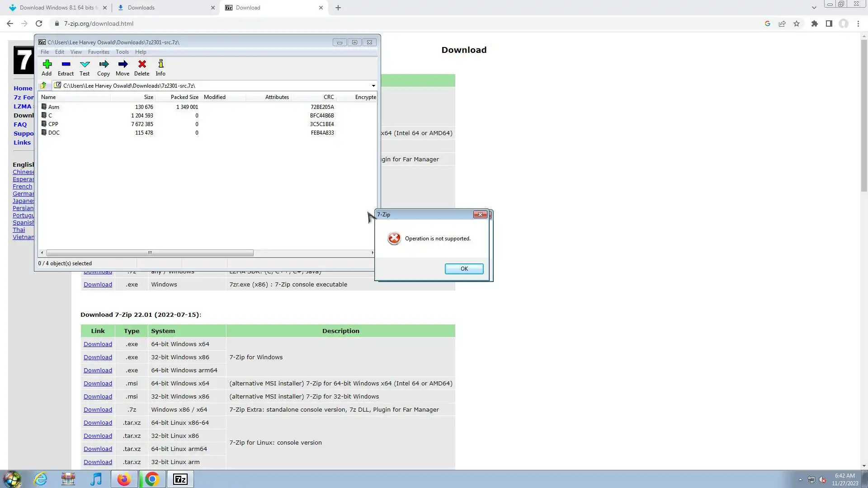Click the up-folder icon beside path
Image resolution: width=868 pixels, height=488 pixels.
click(43, 85)
